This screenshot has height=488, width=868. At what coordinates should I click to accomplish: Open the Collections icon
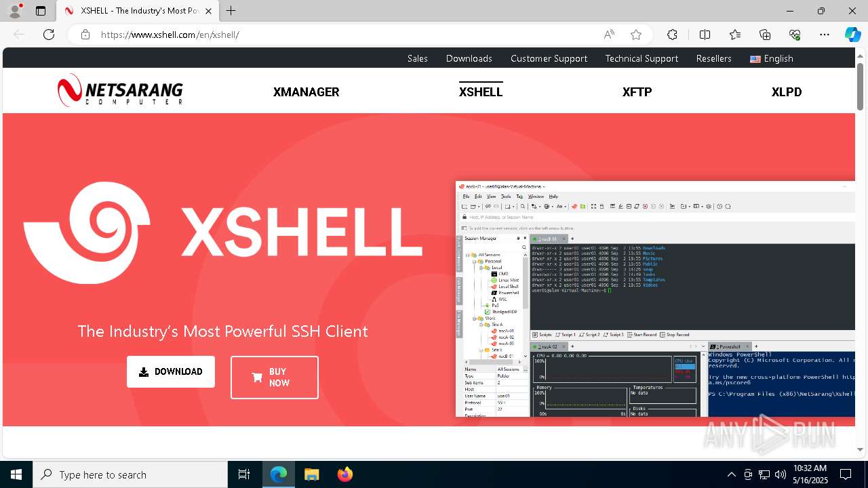[765, 35]
